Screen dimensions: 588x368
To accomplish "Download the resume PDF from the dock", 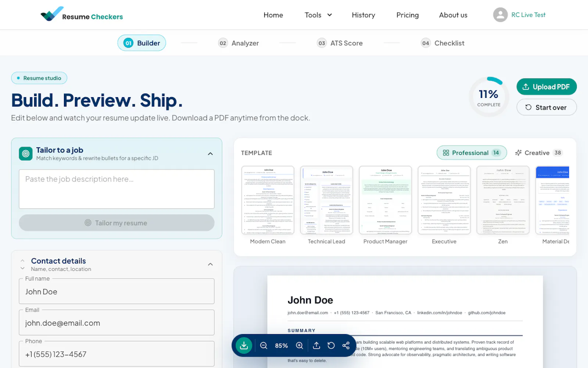I will [x=244, y=346].
